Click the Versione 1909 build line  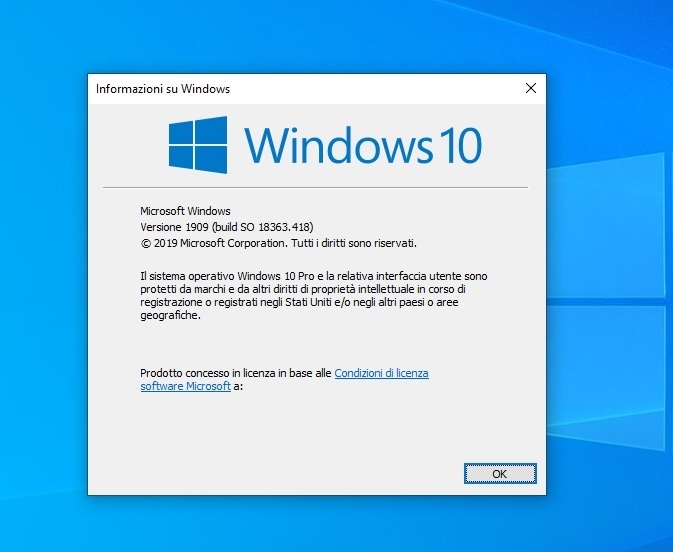[227, 227]
